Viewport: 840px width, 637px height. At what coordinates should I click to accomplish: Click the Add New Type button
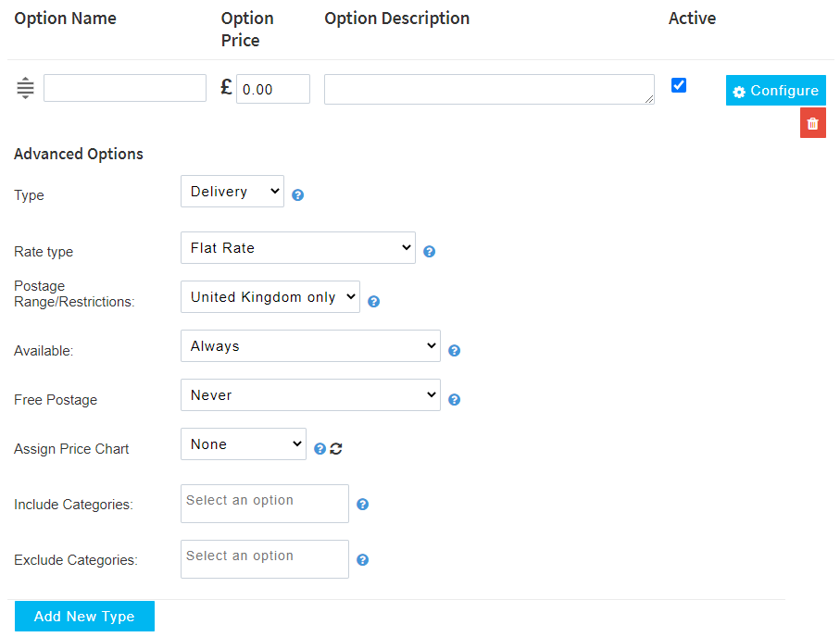pos(84,617)
